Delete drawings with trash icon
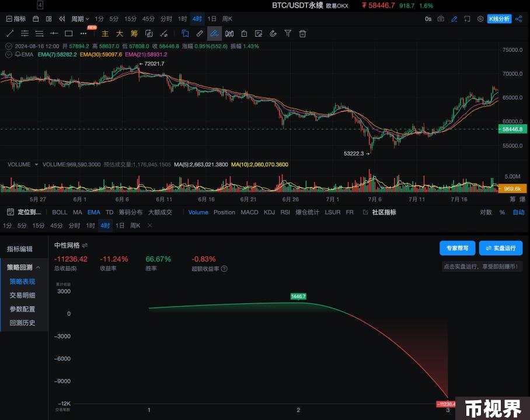Screen dimensions: 530x420 point(302,33)
